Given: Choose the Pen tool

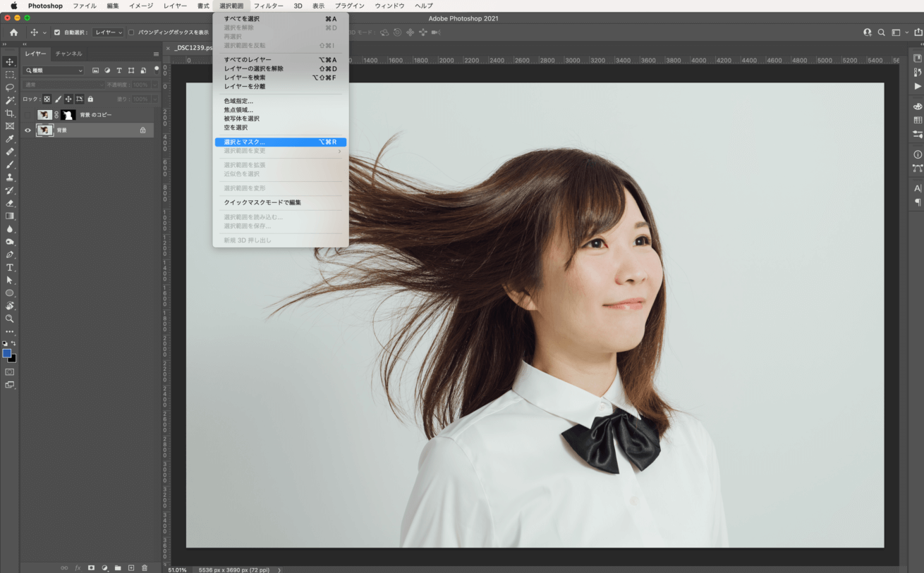Looking at the screenshot, I should click(10, 254).
